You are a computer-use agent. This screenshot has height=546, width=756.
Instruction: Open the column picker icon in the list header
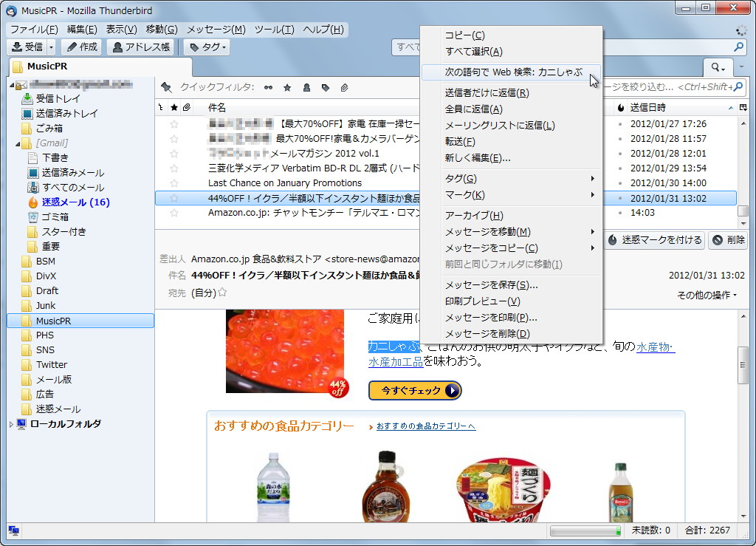[x=743, y=108]
